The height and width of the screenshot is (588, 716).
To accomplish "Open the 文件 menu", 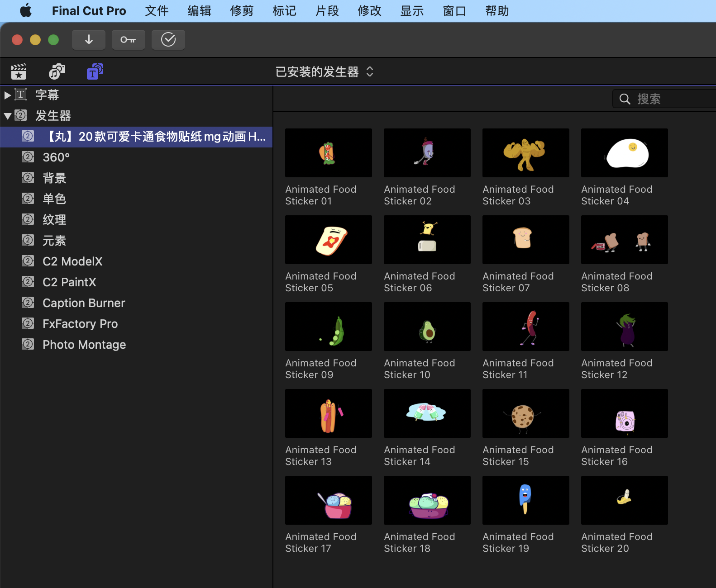I will [157, 11].
